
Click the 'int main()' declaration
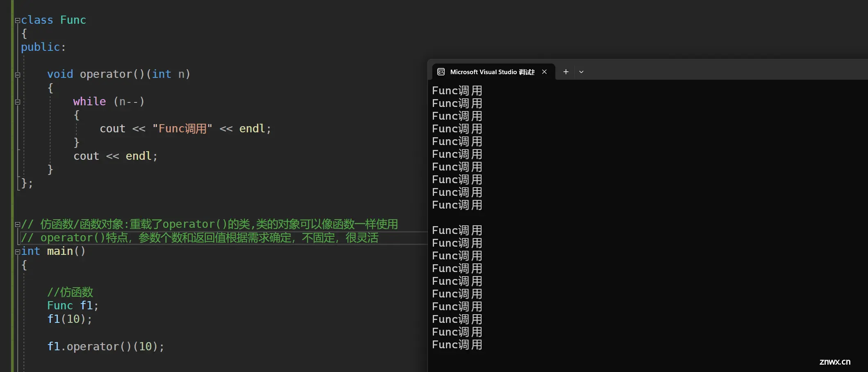tap(53, 251)
